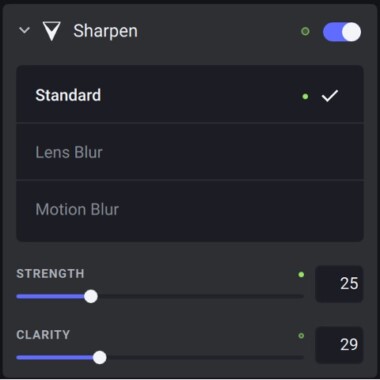Select the Lens Blur mode
Screen dimensions: 380x380
click(x=190, y=152)
